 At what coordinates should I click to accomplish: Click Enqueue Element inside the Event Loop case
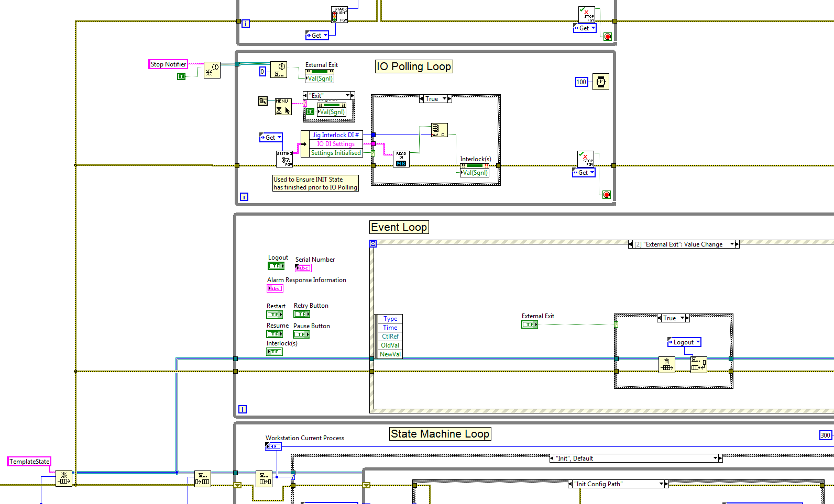(x=699, y=365)
